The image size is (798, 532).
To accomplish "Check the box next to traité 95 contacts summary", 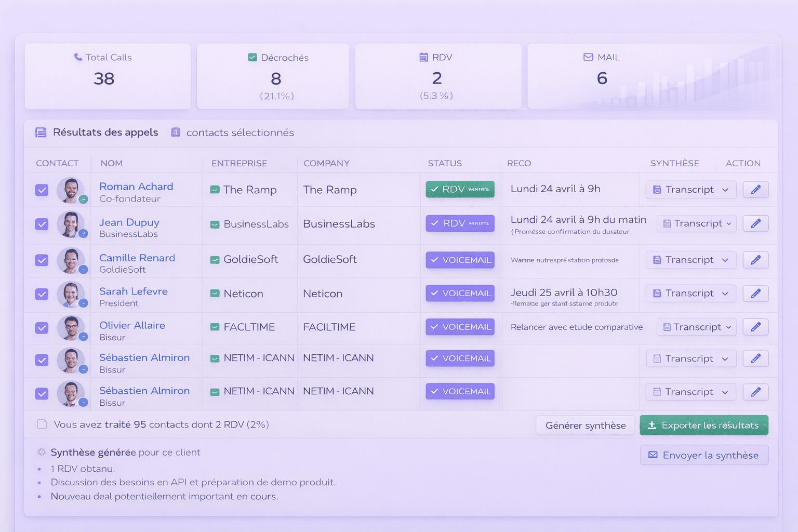I will 42,424.
